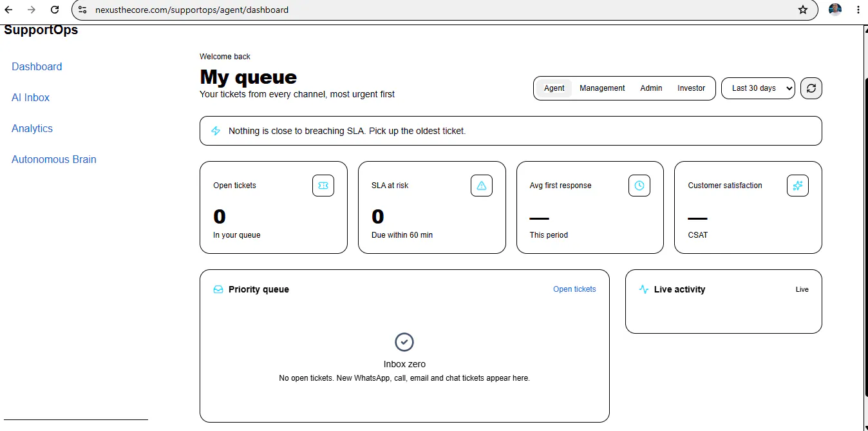
Task: Click the Inbox zero text
Action: (404, 364)
